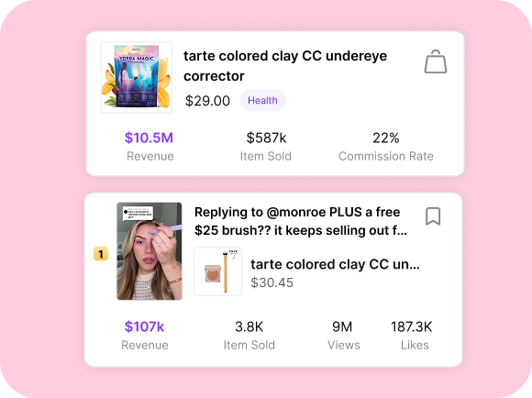Click the $10.5M Revenue figure
Screen dimensions: 532x398
(149, 138)
